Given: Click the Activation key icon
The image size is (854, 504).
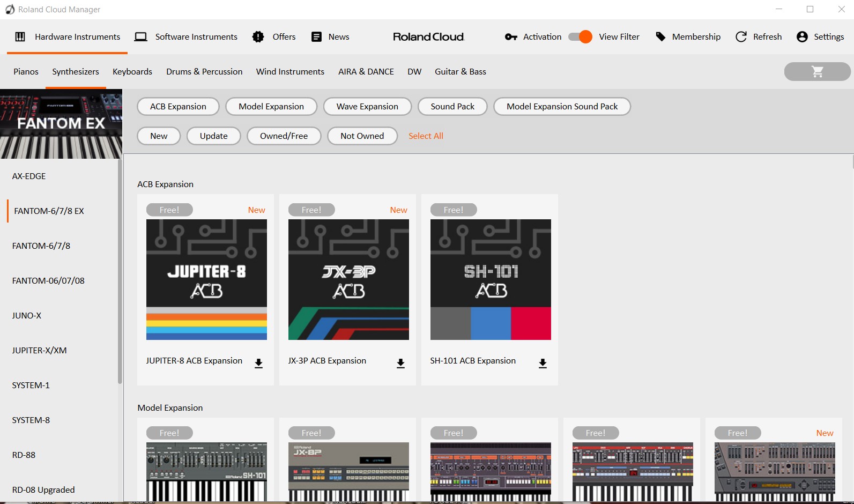Looking at the screenshot, I should [511, 36].
